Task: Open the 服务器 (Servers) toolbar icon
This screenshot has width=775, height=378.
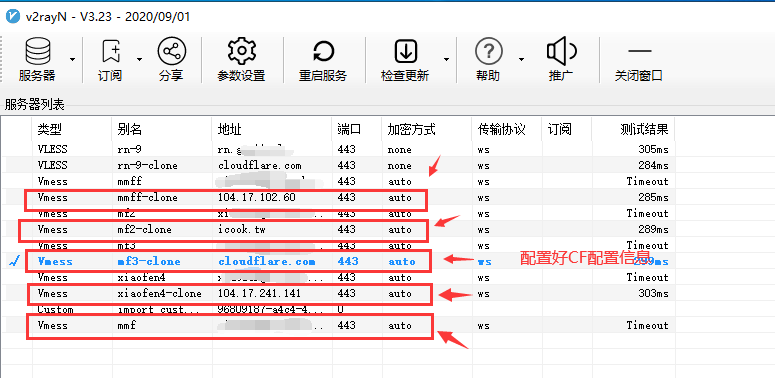Action: (37, 51)
